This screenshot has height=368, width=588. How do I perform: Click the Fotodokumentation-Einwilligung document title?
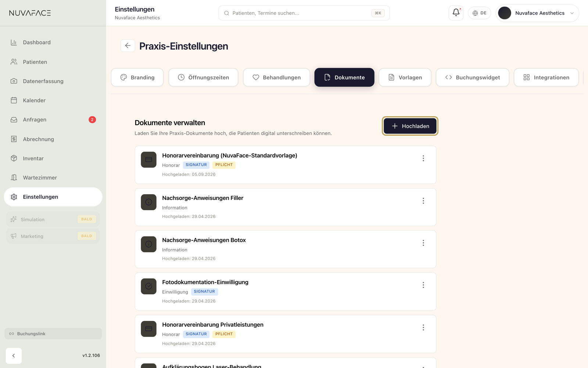click(x=205, y=282)
